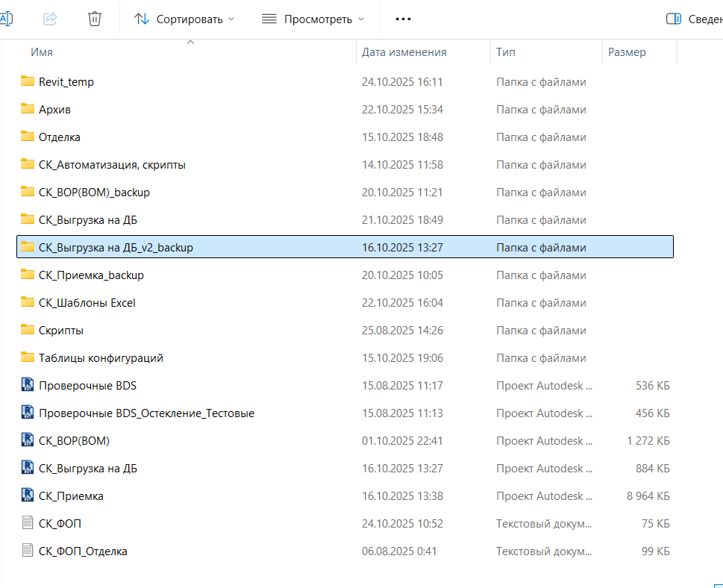
Task: Select the Revit_temp folder name
Action: (66, 81)
